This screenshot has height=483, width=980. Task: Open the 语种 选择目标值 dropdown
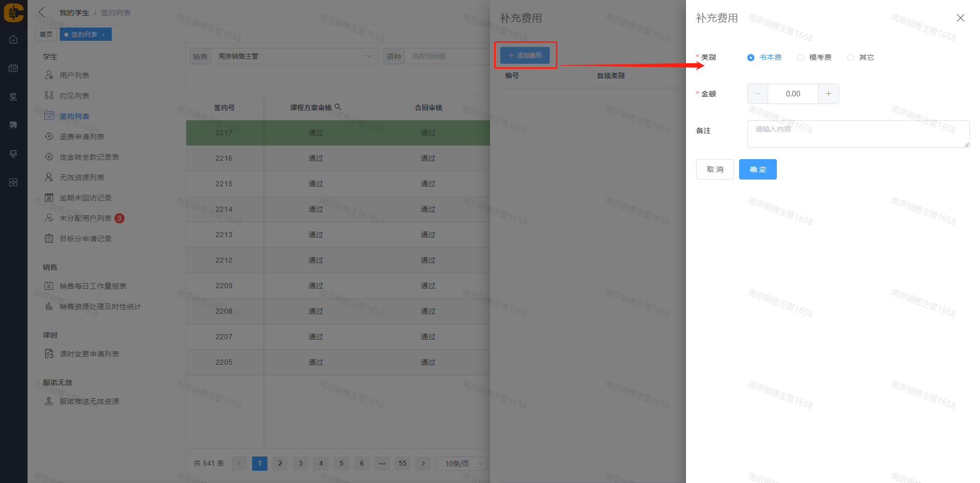point(449,56)
